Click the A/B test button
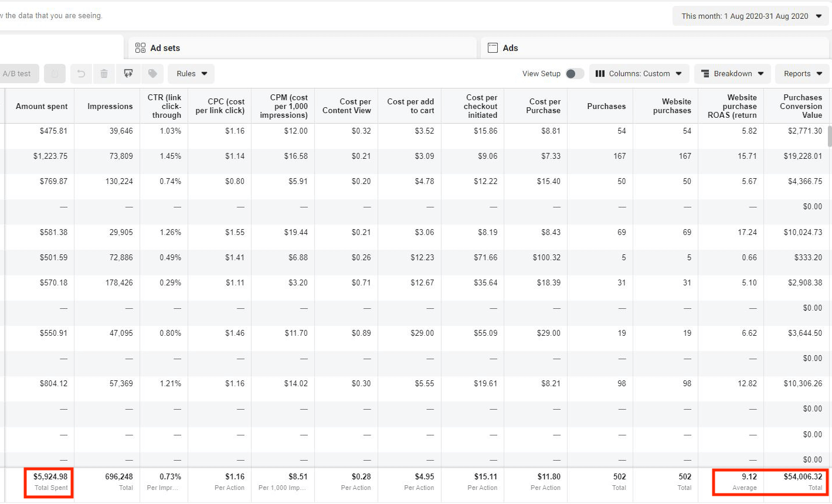The image size is (832, 504). click(x=17, y=74)
